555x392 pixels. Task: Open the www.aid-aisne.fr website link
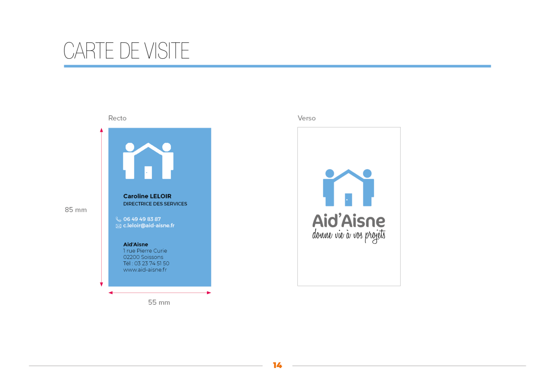145,270
